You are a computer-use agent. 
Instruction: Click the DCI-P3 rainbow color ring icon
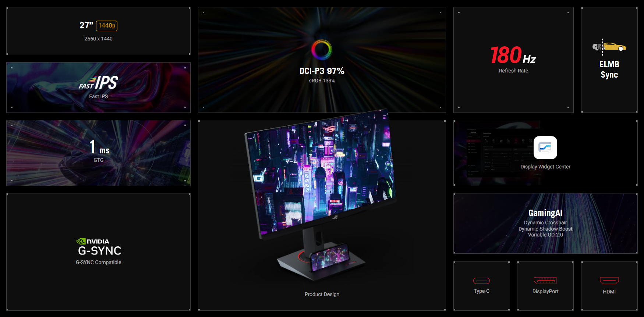(x=322, y=50)
